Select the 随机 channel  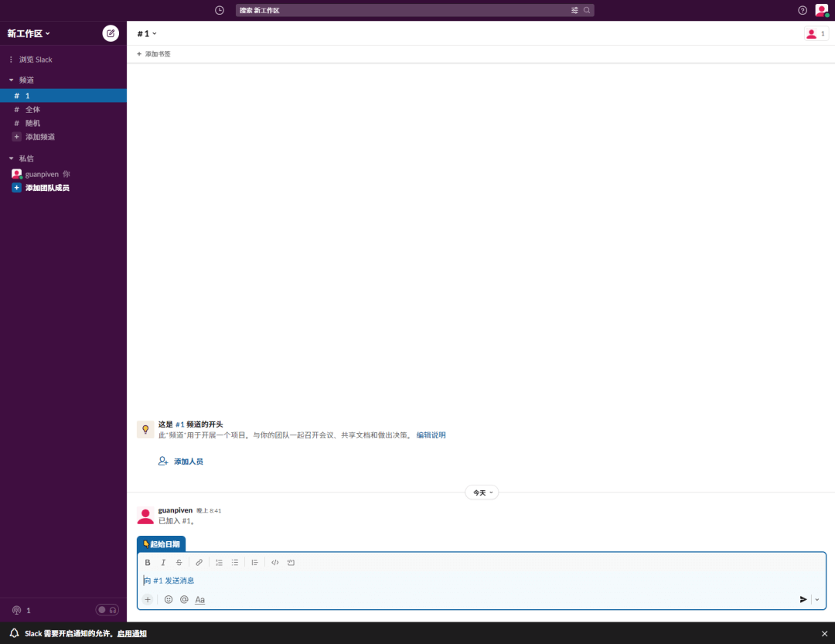[63, 123]
